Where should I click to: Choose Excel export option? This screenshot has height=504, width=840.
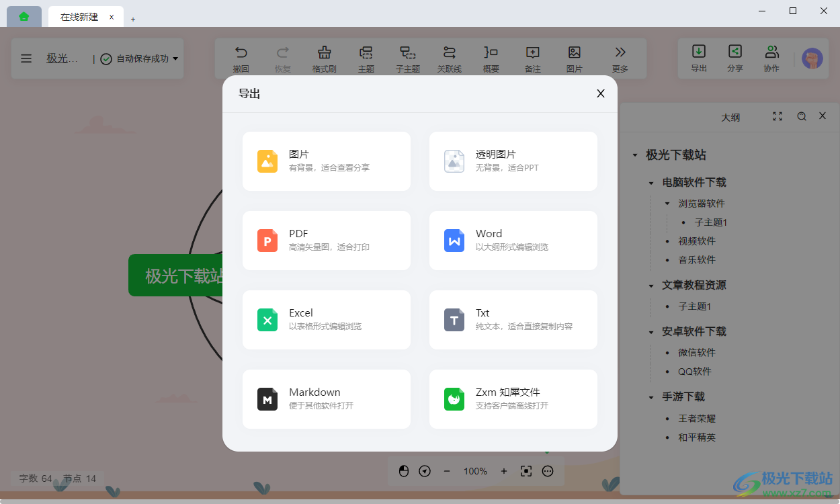pos(327,320)
